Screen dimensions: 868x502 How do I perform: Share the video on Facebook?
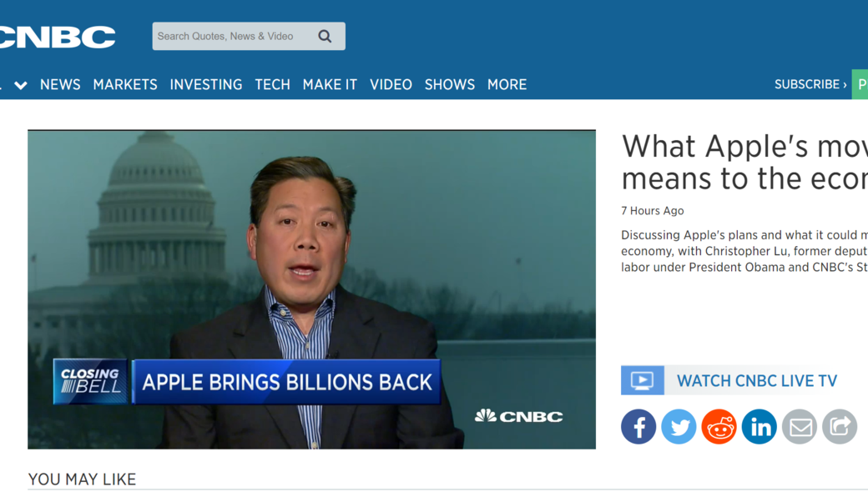click(x=638, y=426)
